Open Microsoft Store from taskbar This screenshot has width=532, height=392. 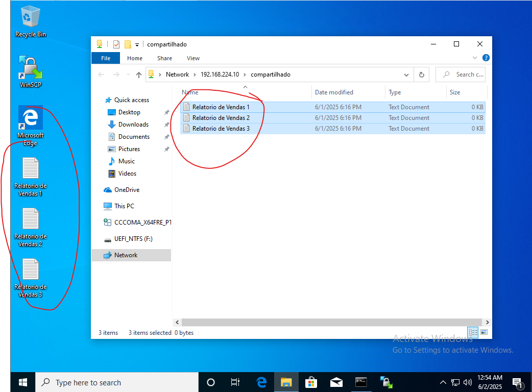[311, 382]
